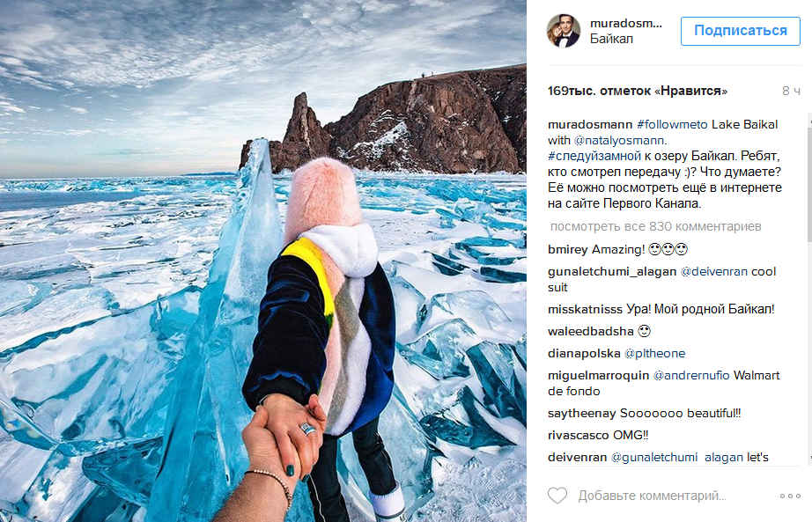The image size is (812, 522).
Task: Open the #followmeto hashtag
Action: click(x=672, y=124)
